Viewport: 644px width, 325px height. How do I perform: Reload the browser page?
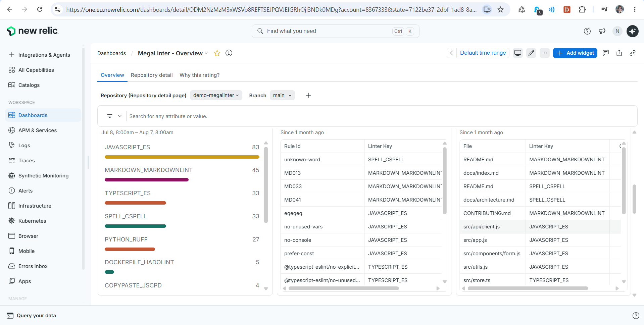[x=40, y=9]
